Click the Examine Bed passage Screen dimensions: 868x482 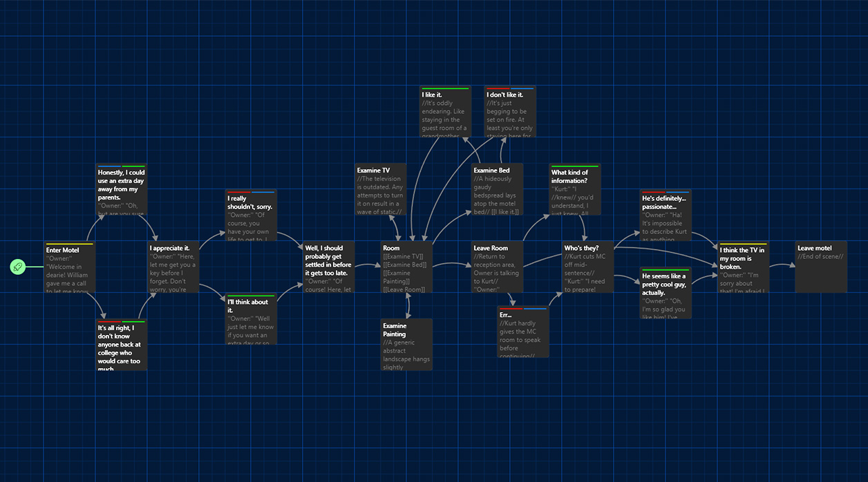tap(498, 189)
